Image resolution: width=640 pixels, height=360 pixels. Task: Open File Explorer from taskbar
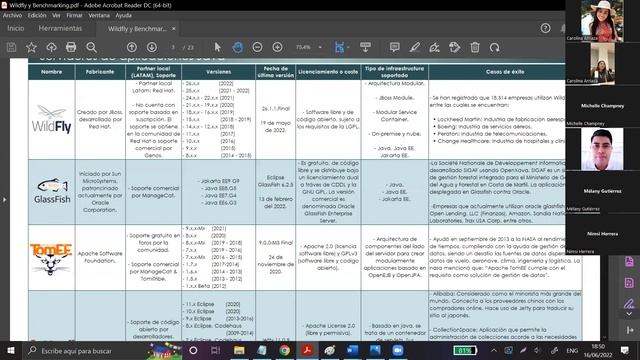(x=239, y=351)
